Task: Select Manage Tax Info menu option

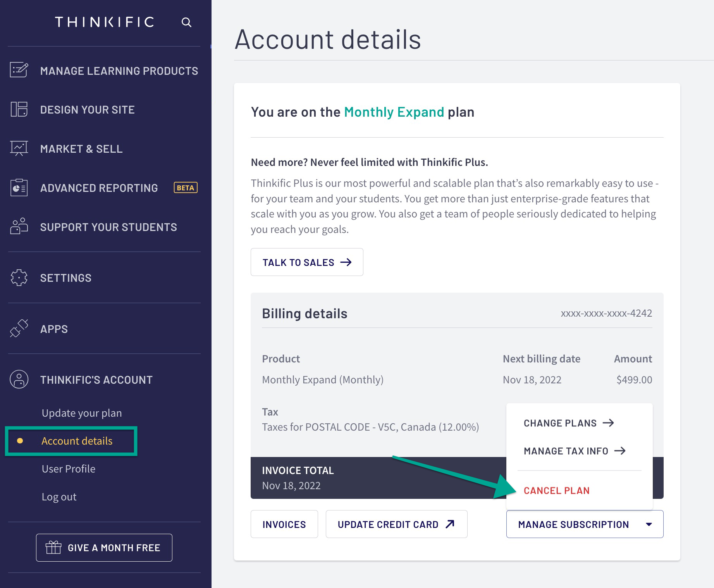Action: [574, 451]
